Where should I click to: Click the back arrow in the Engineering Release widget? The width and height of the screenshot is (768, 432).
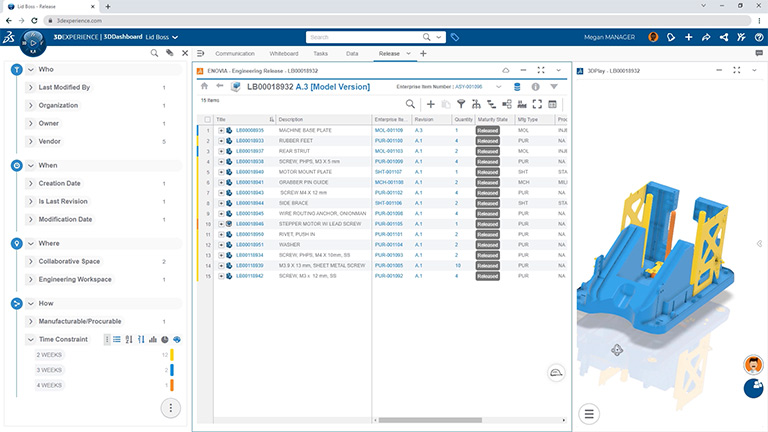pyautogui.click(x=219, y=86)
